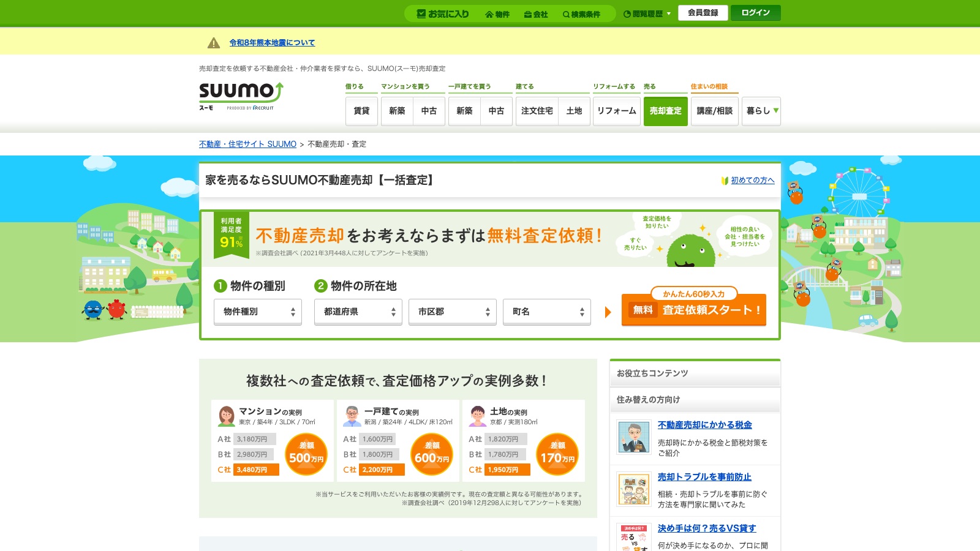Open the 町名 town dropdown

point(547,312)
